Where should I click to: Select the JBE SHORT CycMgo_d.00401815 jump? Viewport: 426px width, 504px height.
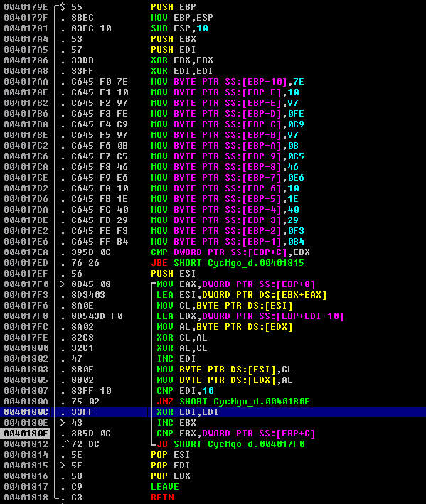click(228, 262)
